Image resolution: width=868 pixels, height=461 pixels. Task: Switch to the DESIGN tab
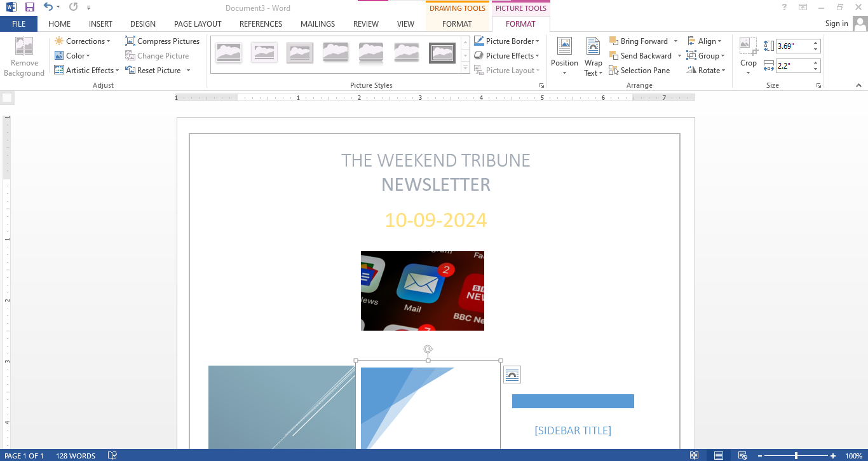tap(142, 24)
